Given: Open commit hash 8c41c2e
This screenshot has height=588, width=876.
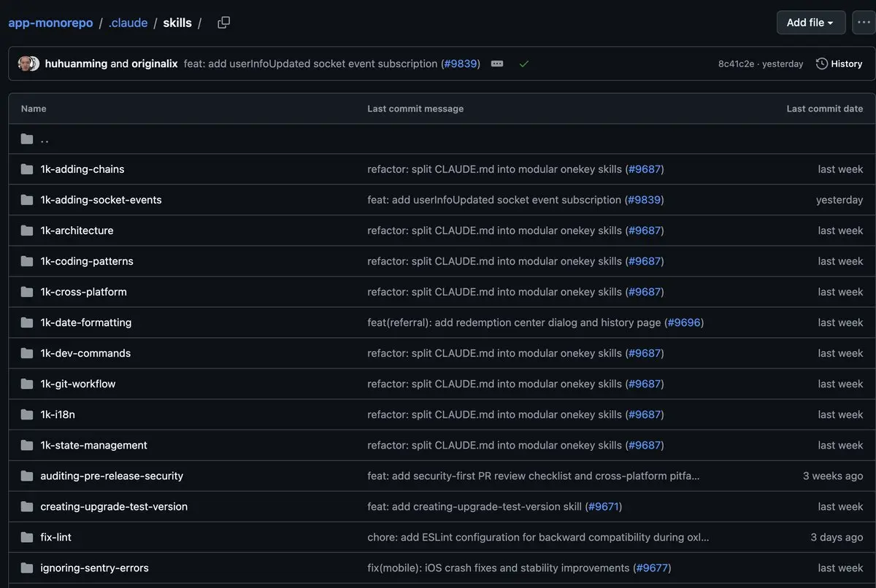Looking at the screenshot, I should coord(736,64).
